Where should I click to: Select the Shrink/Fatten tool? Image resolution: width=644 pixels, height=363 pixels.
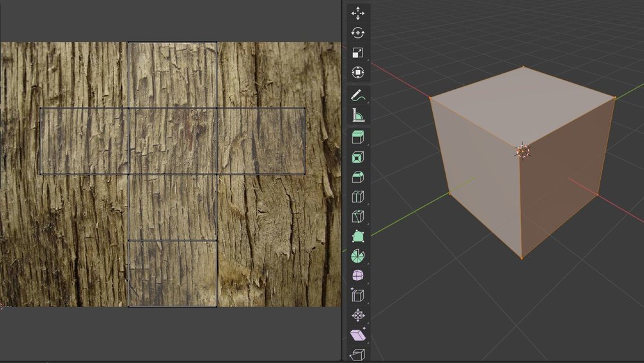pyautogui.click(x=358, y=315)
